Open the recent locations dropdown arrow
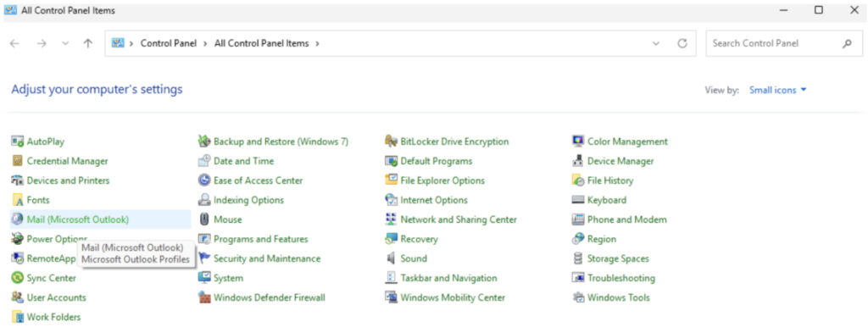This screenshot has height=333, width=868. 65,44
